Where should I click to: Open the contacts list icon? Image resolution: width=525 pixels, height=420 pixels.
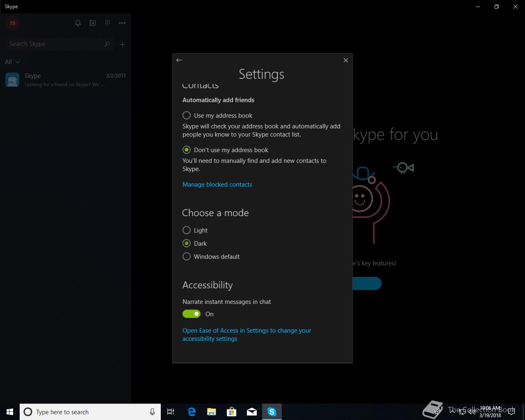(x=93, y=23)
